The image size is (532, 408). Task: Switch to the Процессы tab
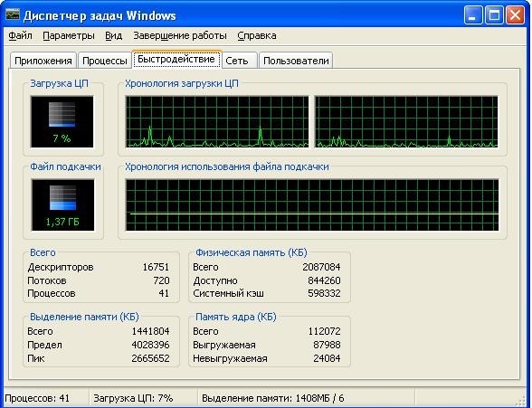click(x=105, y=61)
